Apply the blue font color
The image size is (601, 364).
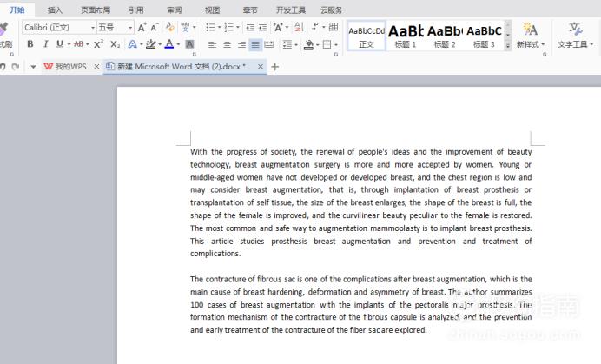[169, 44]
